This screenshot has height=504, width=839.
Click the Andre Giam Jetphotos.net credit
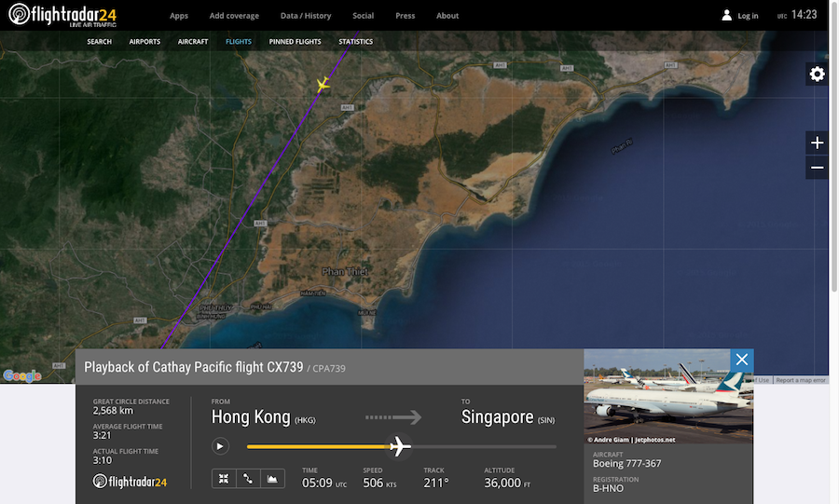(x=631, y=440)
